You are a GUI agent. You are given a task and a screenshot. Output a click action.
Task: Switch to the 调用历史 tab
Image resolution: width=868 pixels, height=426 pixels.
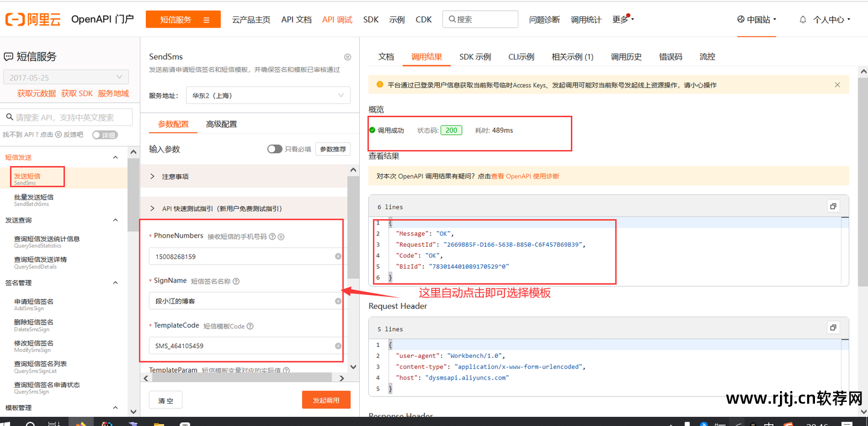[x=626, y=57]
